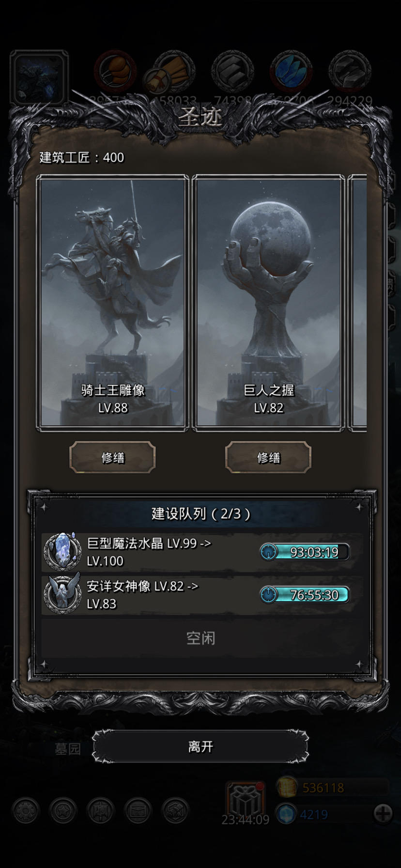Open settings via the gear icon
Viewport: 401px width, 868px height.
pos(26,811)
